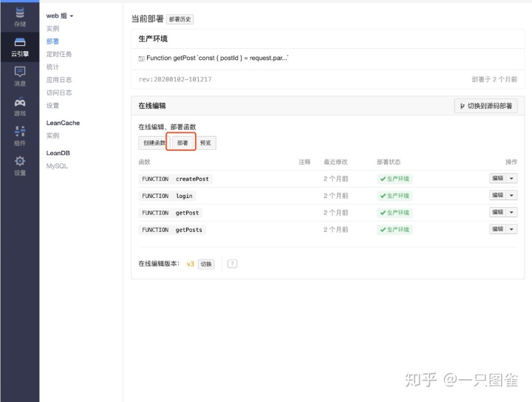Open 访问日志 menu item
The image size is (532, 402).
[59, 92]
